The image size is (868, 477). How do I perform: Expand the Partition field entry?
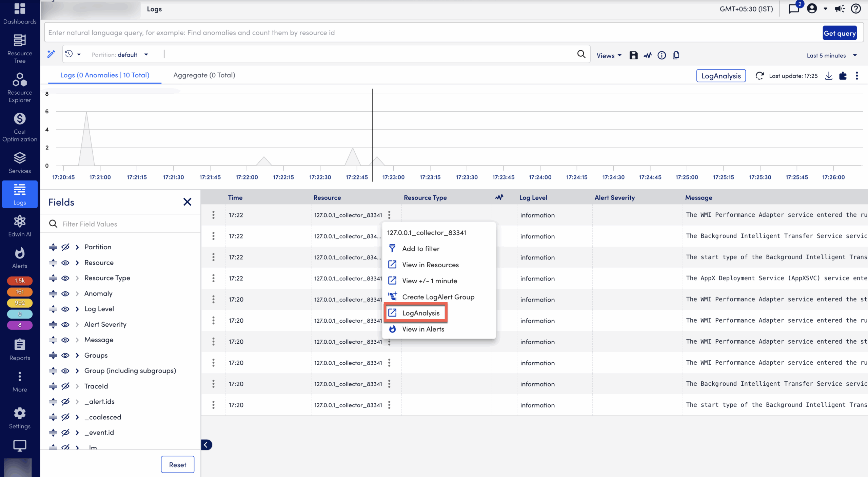click(x=77, y=247)
